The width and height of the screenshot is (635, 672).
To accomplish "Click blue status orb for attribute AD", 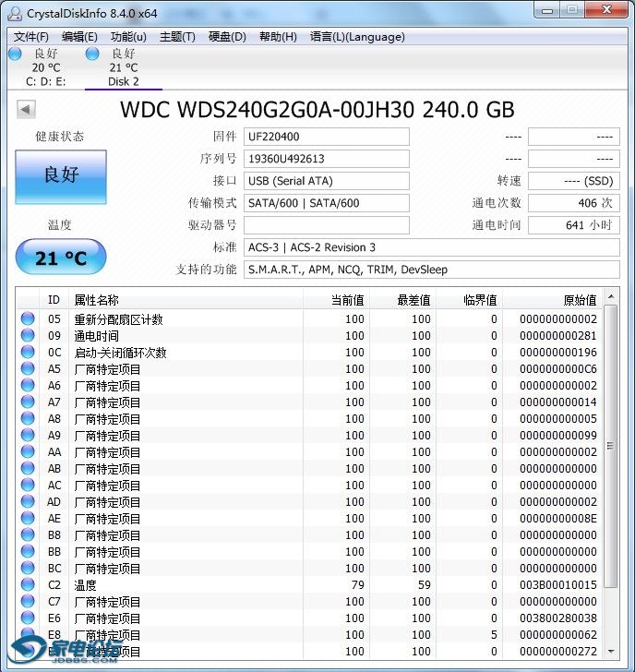I will tap(28, 501).
